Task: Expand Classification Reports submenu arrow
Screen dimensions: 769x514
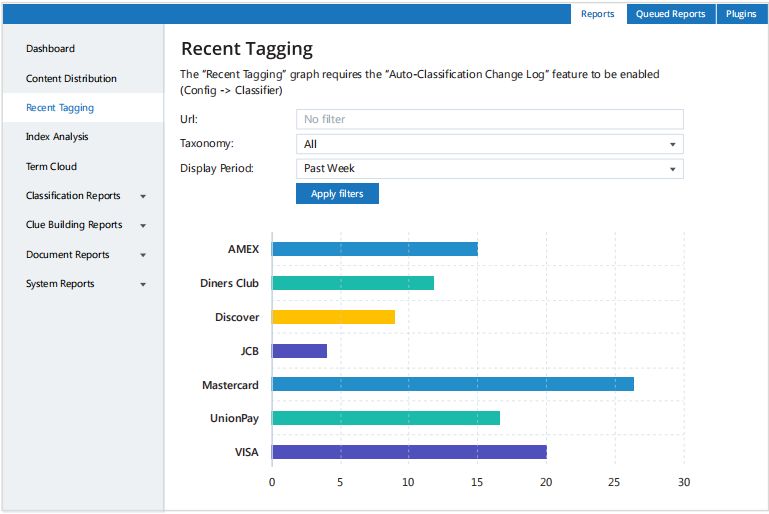Action: [143, 197]
